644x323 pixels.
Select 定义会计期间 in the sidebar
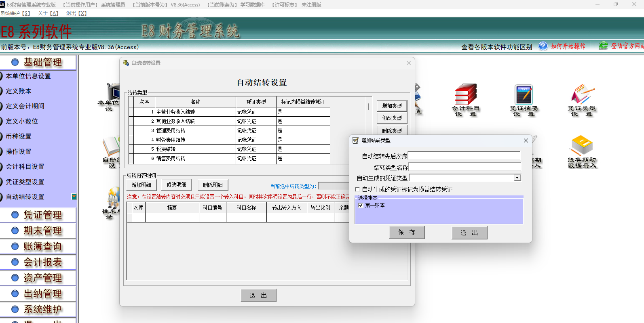point(25,106)
